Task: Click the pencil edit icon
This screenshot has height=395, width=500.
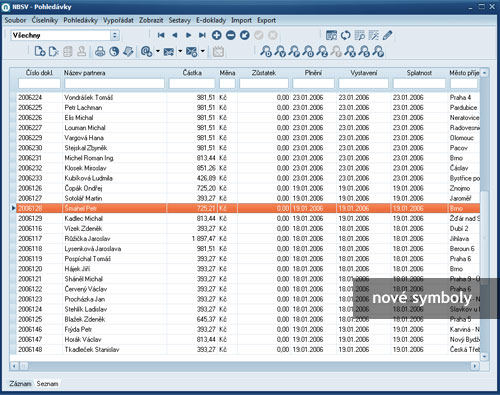Action: coord(387,35)
